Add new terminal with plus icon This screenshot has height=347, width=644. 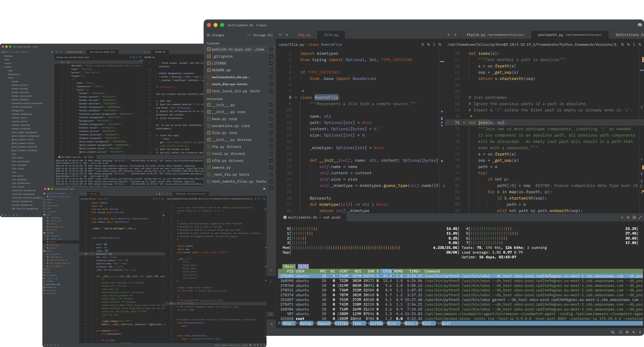622,217
